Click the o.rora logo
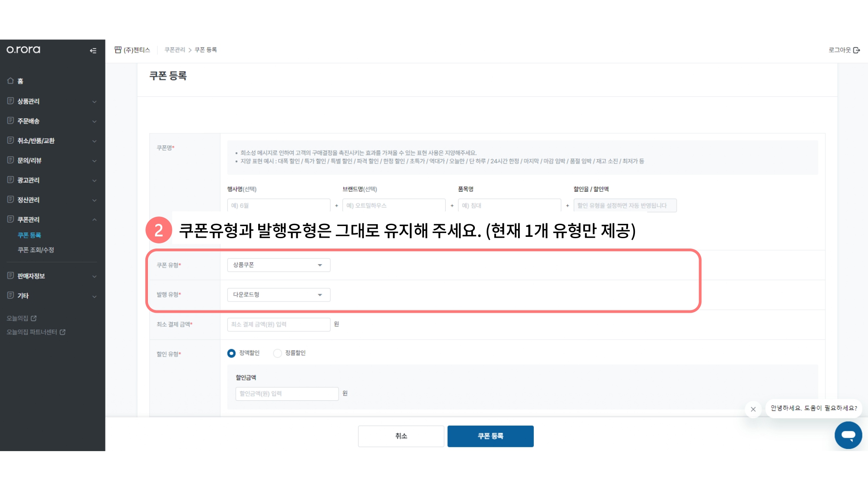Screen dimensions: 868x488 click(x=23, y=50)
